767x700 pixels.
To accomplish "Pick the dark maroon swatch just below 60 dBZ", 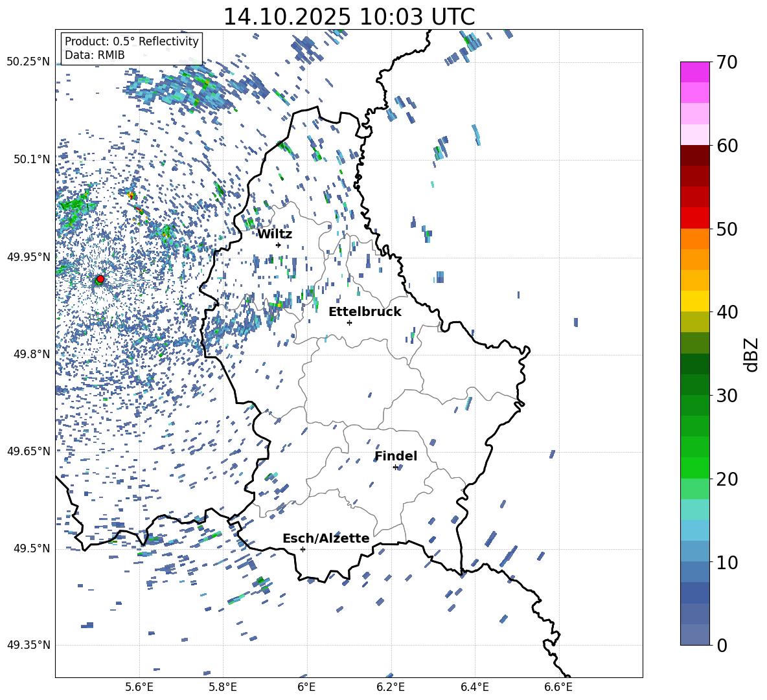I will (694, 155).
